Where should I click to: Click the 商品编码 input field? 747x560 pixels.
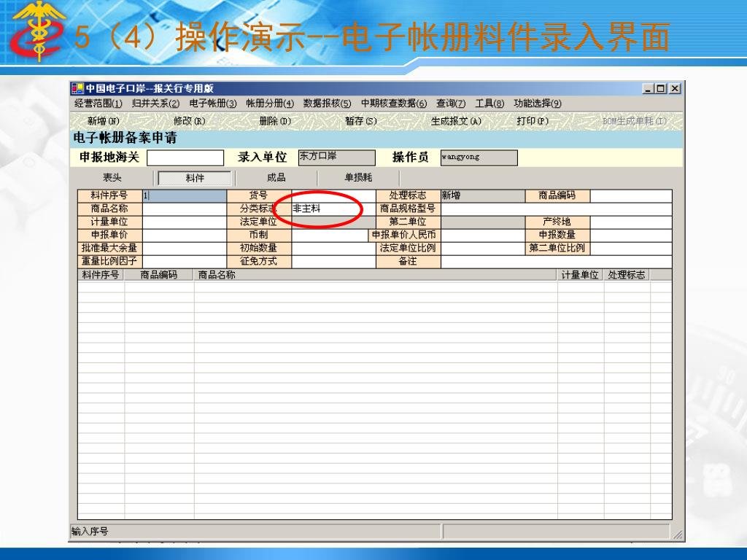pos(631,195)
